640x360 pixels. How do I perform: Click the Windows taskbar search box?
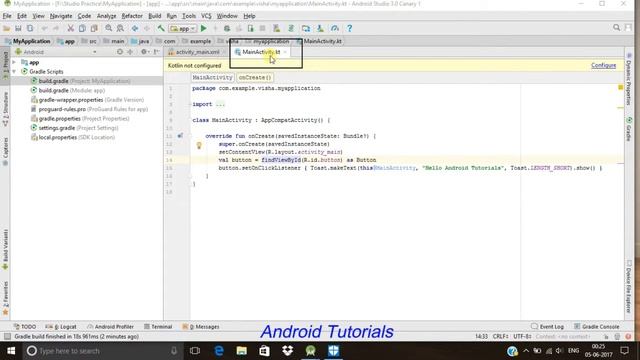tap(103, 351)
